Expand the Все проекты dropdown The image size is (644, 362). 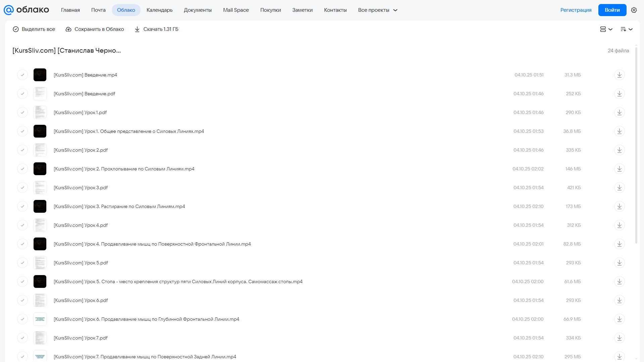coord(378,10)
